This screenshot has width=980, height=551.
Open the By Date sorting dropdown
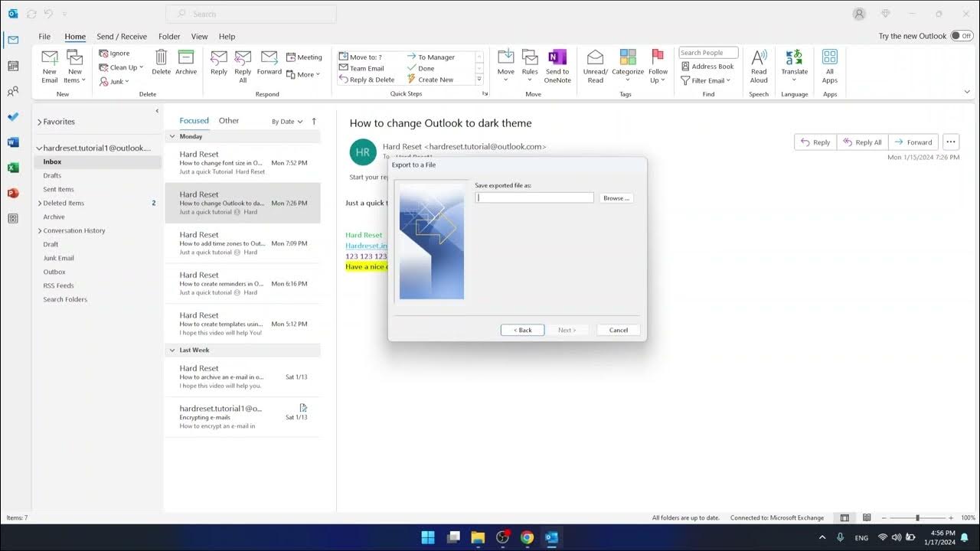pos(285,121)
